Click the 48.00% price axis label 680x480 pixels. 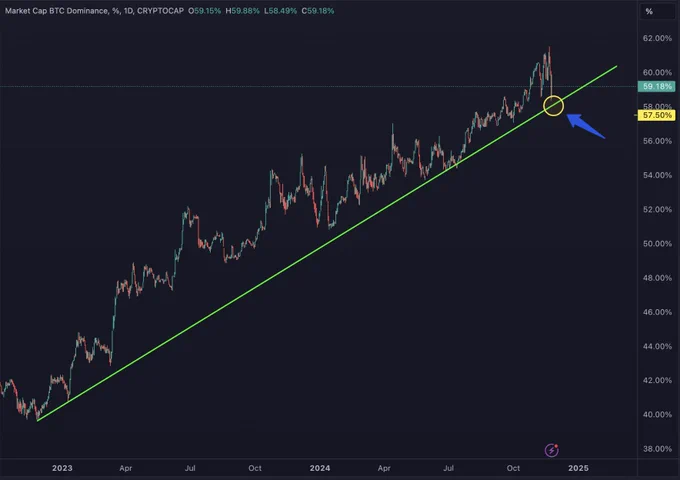(657, 278)
